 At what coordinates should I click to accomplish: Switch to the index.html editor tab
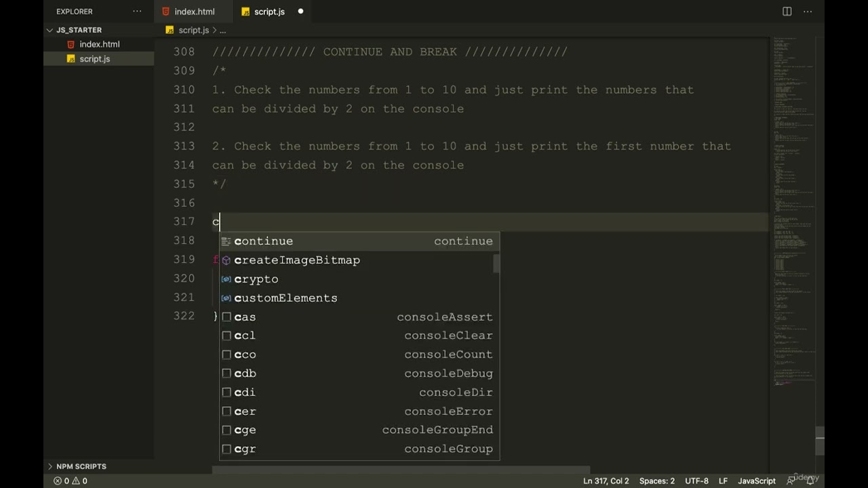point(193,12)
